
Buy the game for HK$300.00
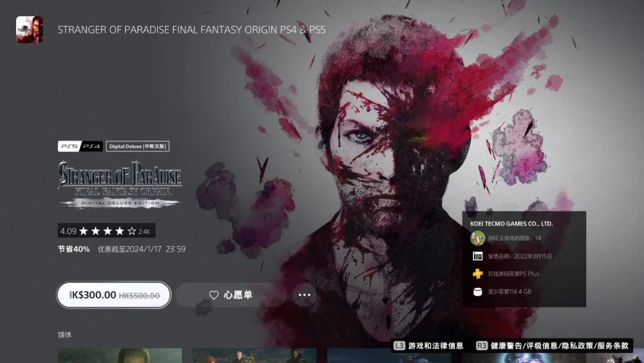114,295
